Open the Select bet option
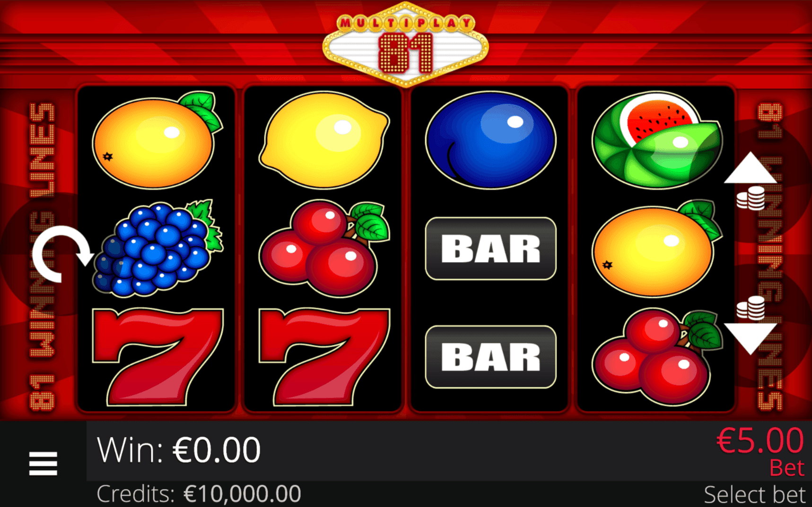812x507 pixels. pyautogui.click(x=754, y=495)
